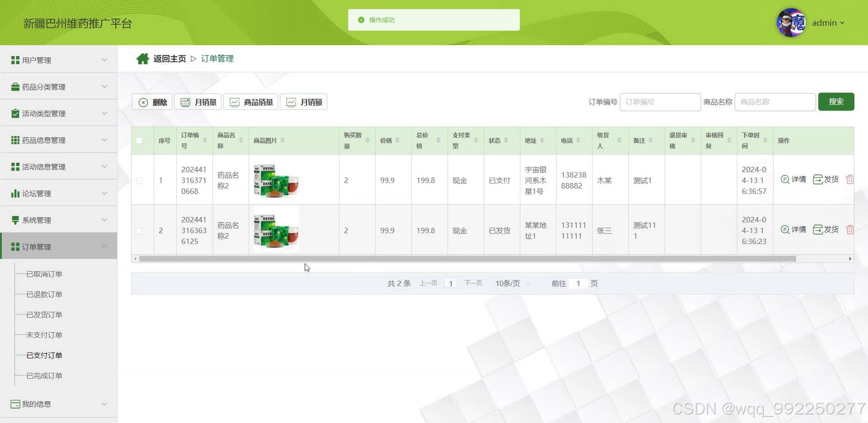The image size is (868, 423).
Task: Expand the 药品分类管理 menu chevron
Action: click(104, 86)
